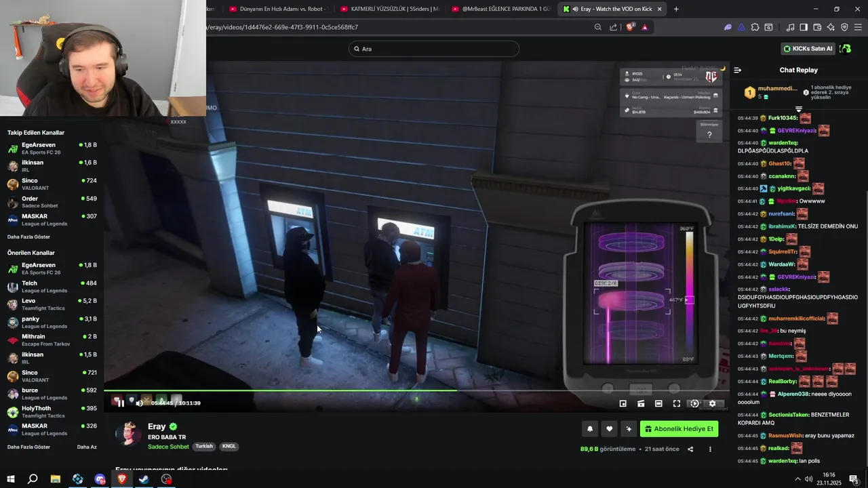Show fewer recommended channels via Daha Az
Image resolution: width=868 pixels, height=488 pixels.
point(87,447)
